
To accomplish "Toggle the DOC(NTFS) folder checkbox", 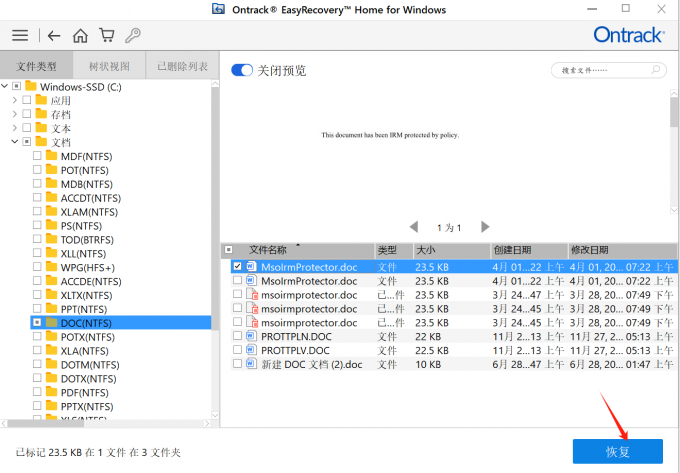I will point(37,322).
